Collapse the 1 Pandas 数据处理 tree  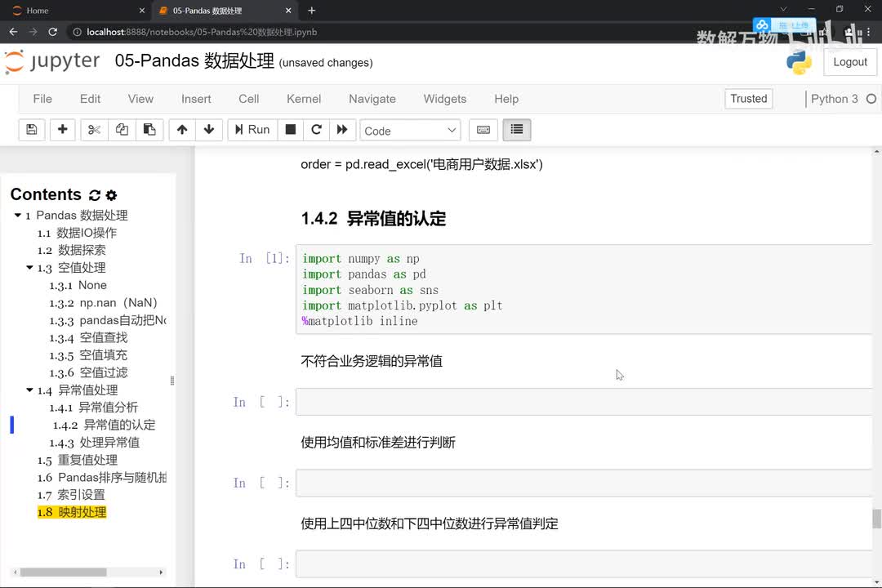[17, 216]
